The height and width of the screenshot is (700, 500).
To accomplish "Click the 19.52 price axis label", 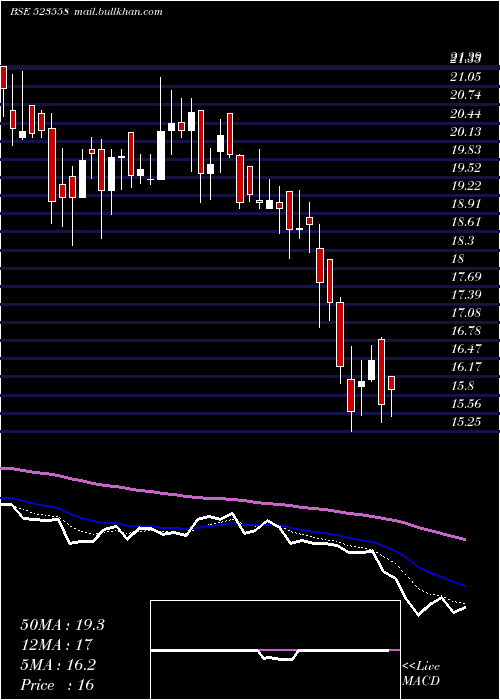I will click(466, 168).
